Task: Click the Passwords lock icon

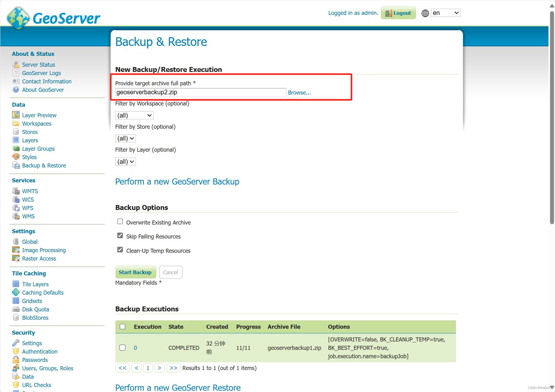Action: (16, 360)
